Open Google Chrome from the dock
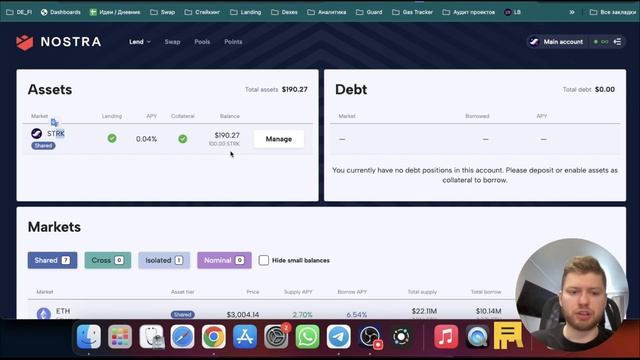The height and width of the screenshot is (360, 640). click(x=213, y=337)
